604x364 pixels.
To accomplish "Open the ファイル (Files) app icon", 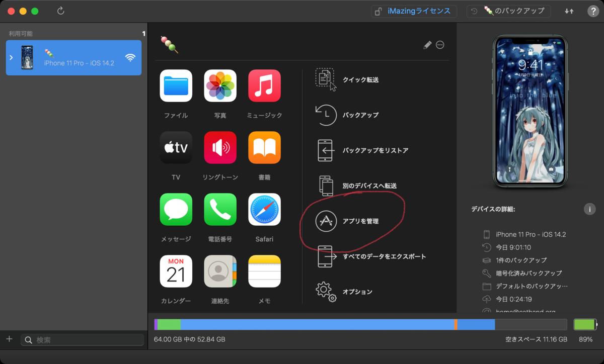I will 176,85.
